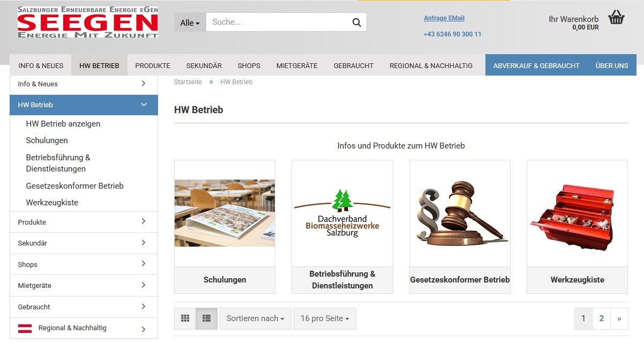Open Schulungen in the sidebar

tap(47, 140)
